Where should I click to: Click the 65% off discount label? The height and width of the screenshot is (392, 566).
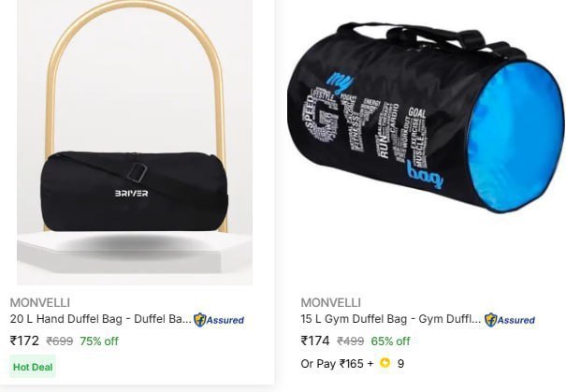point(390,341)
